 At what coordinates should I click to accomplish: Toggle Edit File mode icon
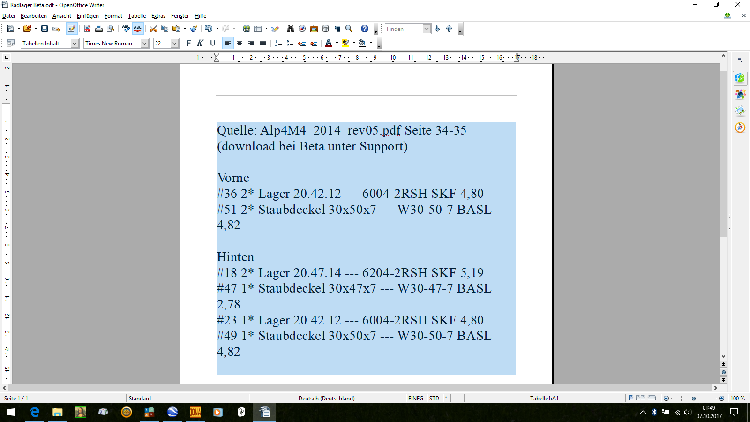click(71, 29)
